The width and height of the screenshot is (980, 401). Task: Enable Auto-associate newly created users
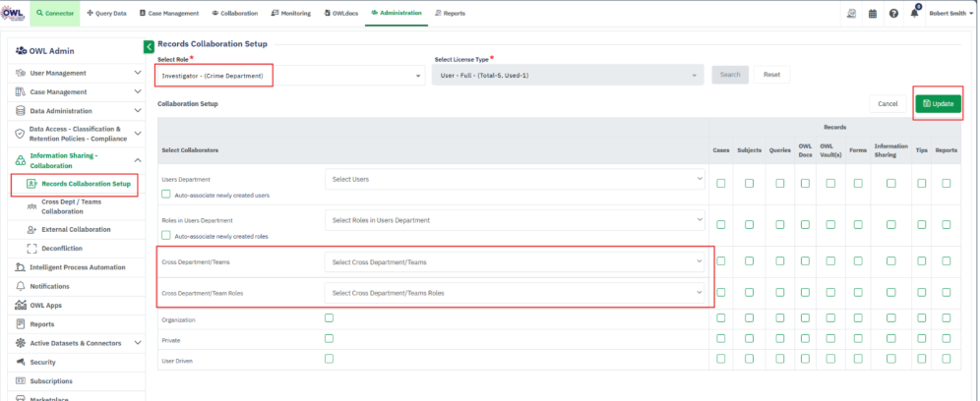point(165,195)
